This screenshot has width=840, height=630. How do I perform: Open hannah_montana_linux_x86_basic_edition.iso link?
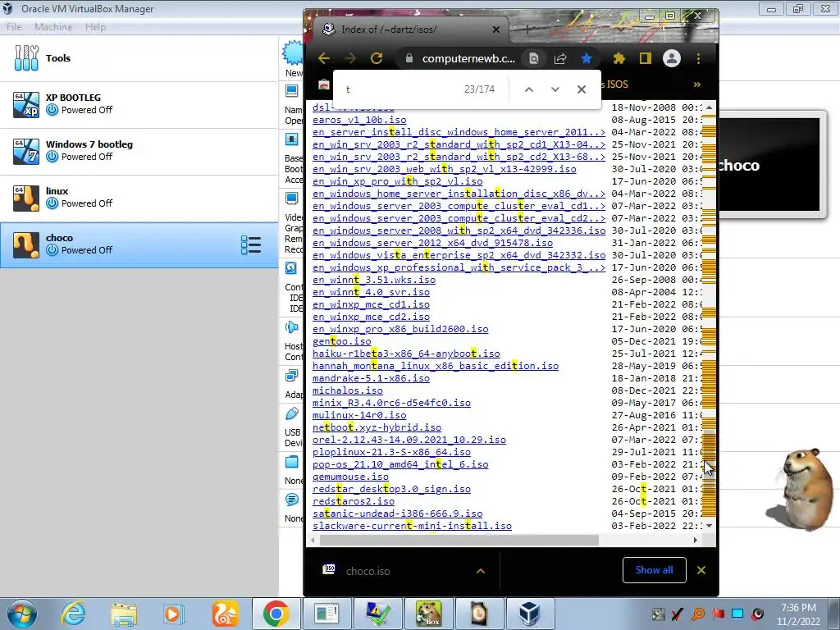[436, 366]
